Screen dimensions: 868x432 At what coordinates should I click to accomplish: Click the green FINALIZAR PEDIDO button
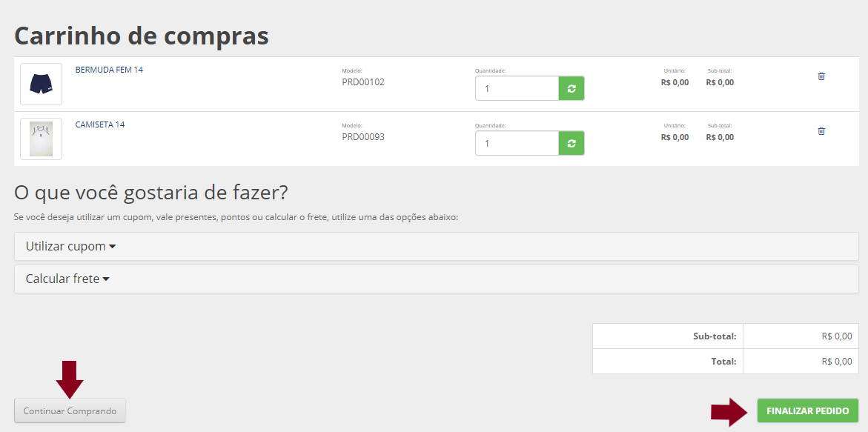tap(807, 411)
